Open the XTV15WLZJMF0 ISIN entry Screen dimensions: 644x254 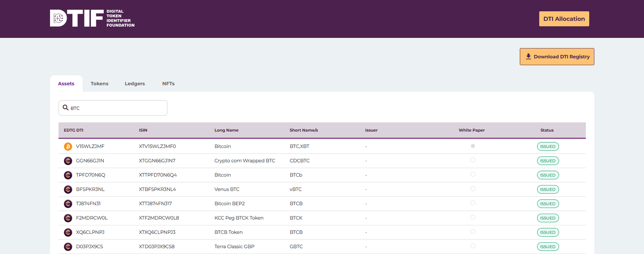[157, 146]
